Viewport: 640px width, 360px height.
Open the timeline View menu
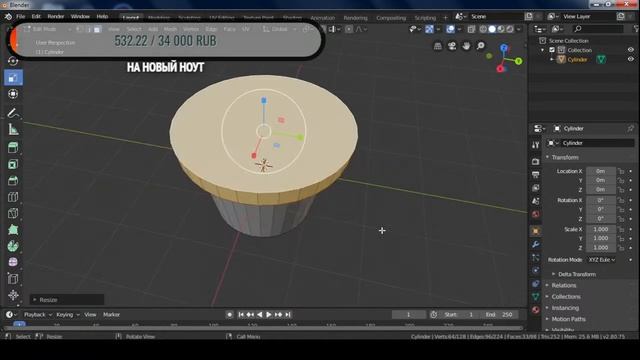pyautogui.click(x=90, y=315)
